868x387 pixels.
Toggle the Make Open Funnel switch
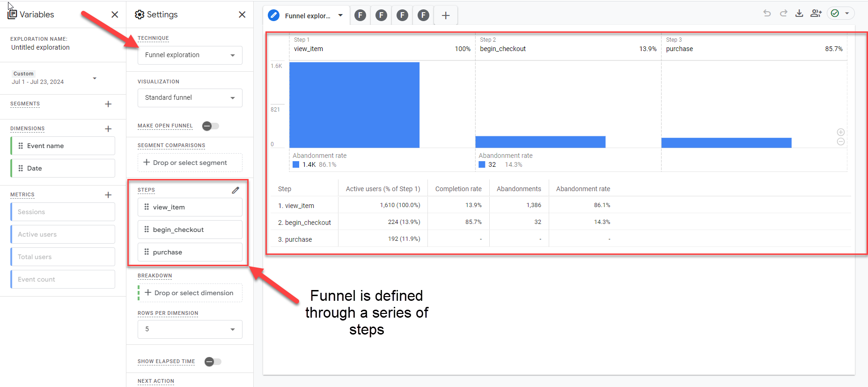coord(210,126)
